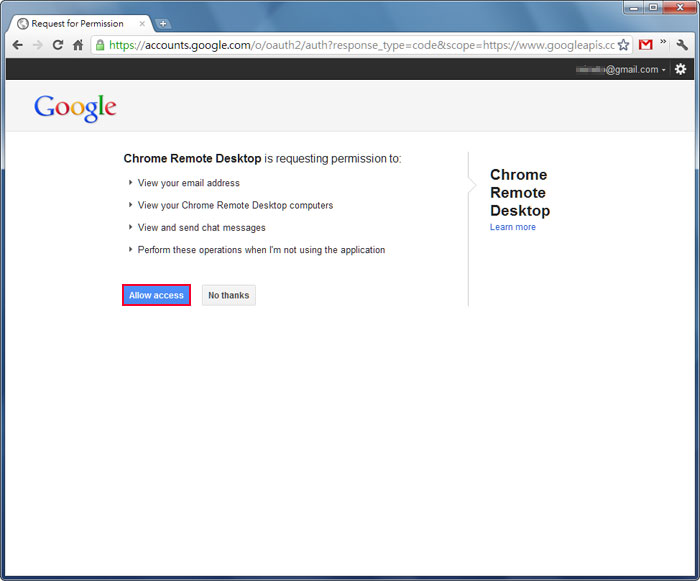
Task: Click the green SSL padlock icon
Action: point(100,45)
